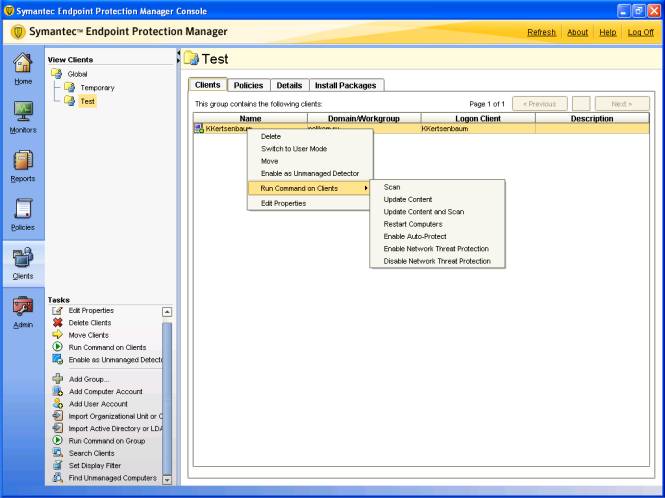Click the Add Group task icon
665x498 pixels.
pyautogui.click(x=58, y=379)
